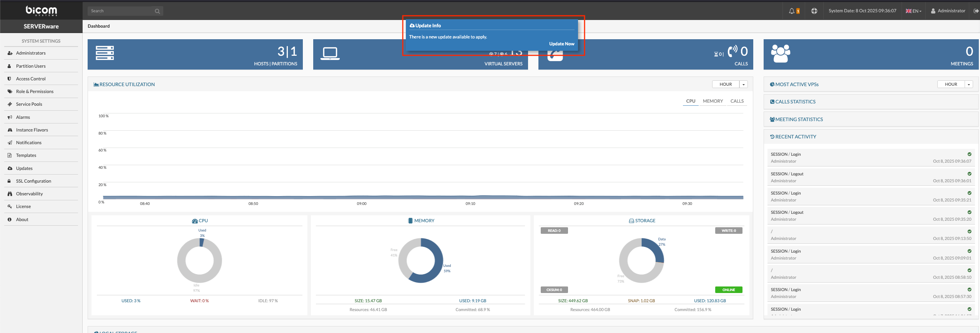Image resolution: width=980 pixels, height=333 pixels.
Task: Click the hosts server rack icon
Action: click(105, 53)
